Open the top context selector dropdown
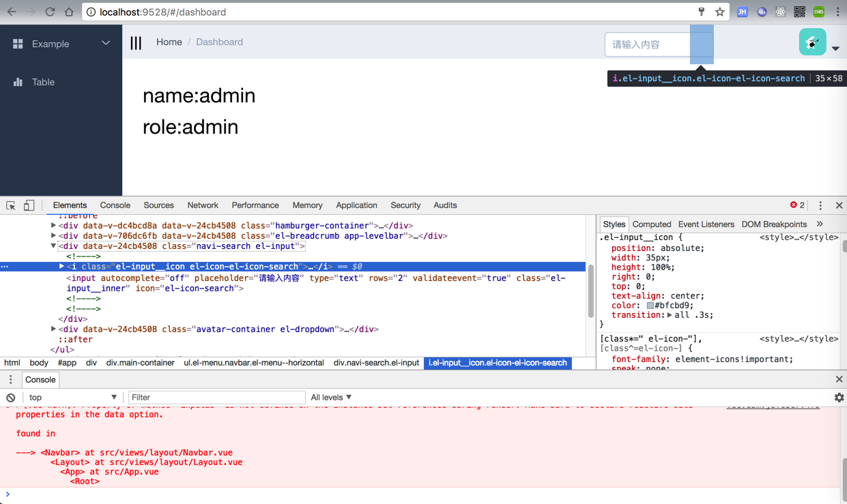Viewport: 847px width, 504px height. (72, 398)
